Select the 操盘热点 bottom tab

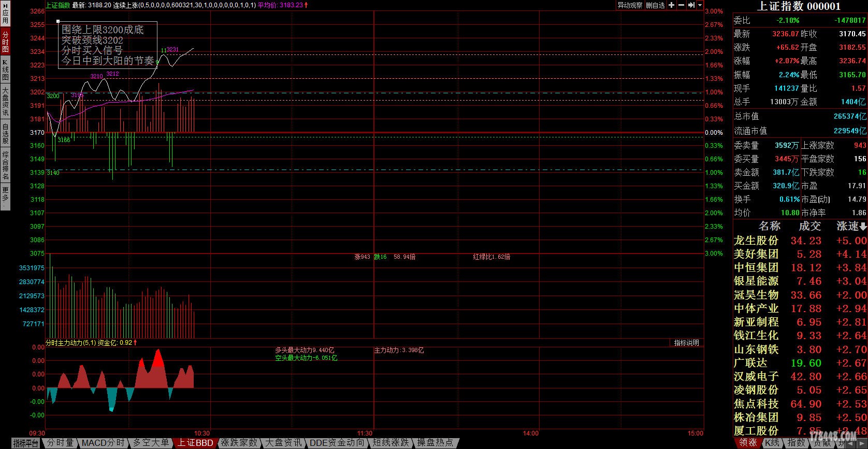pyautogui.click(x=435, y=443)
